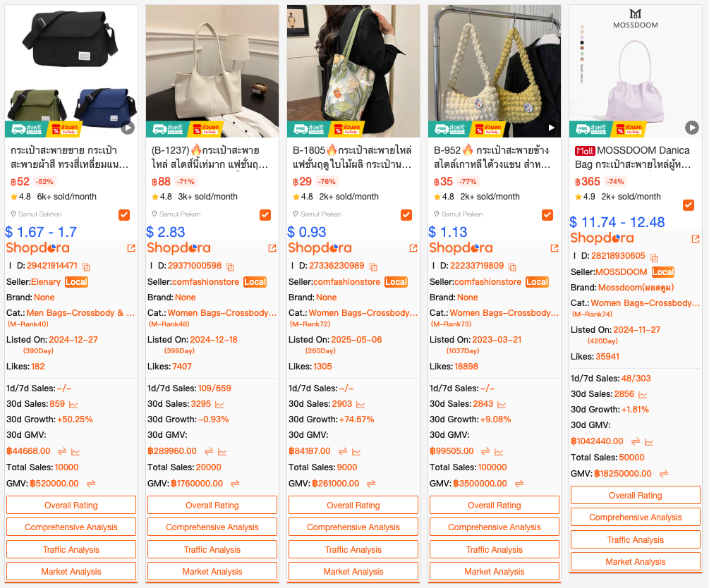Viewport: 709px width, 588px height.
Task: Open the yellow puffy bag product image
Action: (495, 71)
